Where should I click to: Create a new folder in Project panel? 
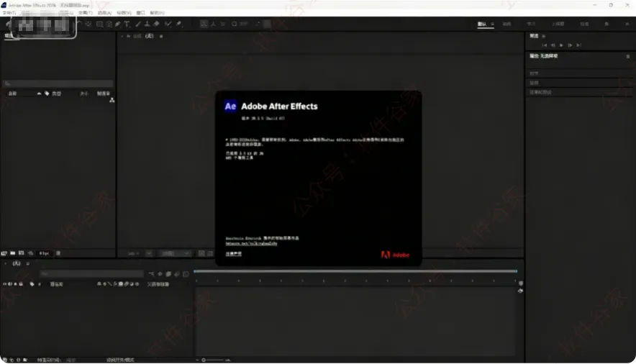click(12, 253)
